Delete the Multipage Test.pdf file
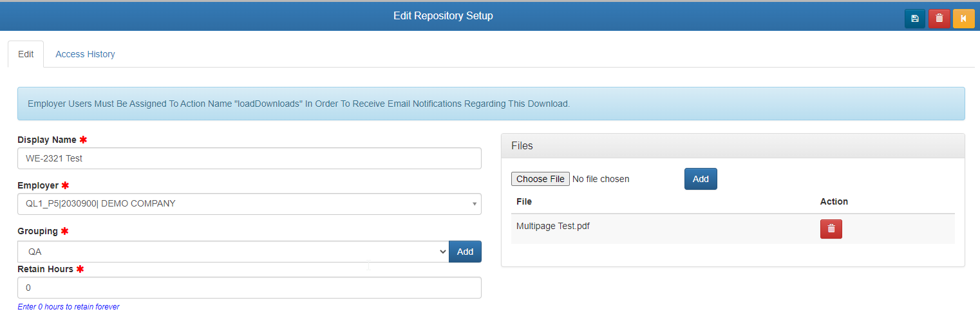The image size is (980, 323). point(831,228)
